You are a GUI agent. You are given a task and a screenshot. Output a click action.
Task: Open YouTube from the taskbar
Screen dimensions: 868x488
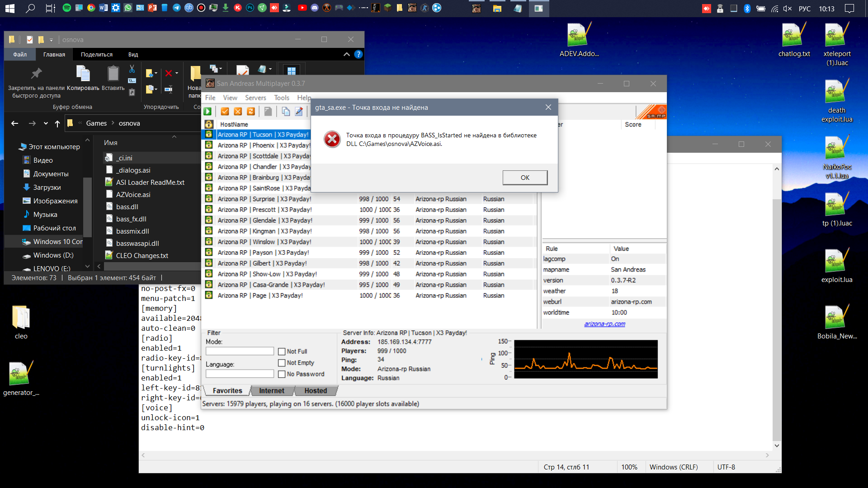(x=302, y=8)
